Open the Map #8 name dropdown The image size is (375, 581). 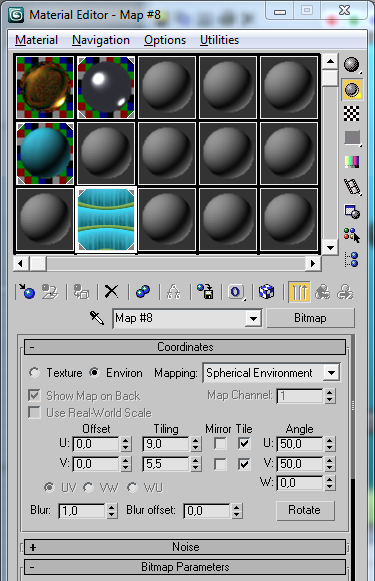pyautogui.click(x=253, y=318)
